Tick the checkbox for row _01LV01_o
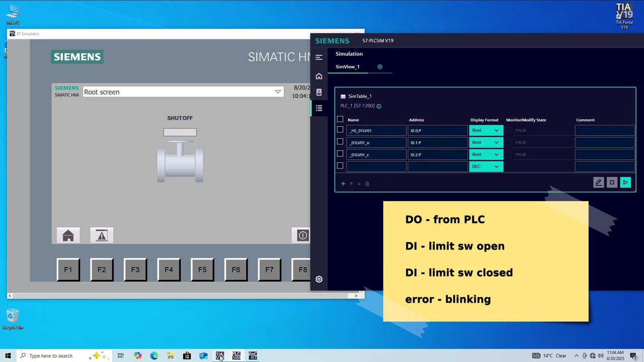The height and width of the screenshot is (362, 644). point(340,142)
